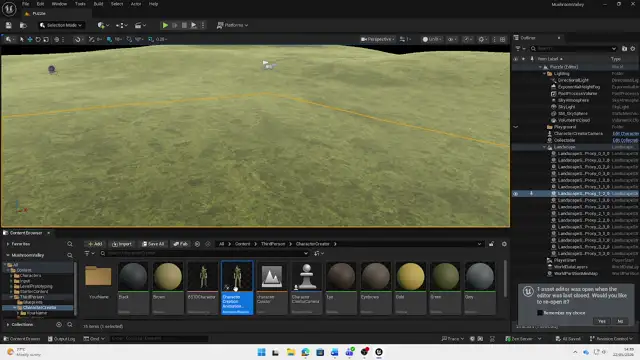Click the Content Browser asset search field
The width and height of the screenshot is (640, 360).
pos(204,253)
